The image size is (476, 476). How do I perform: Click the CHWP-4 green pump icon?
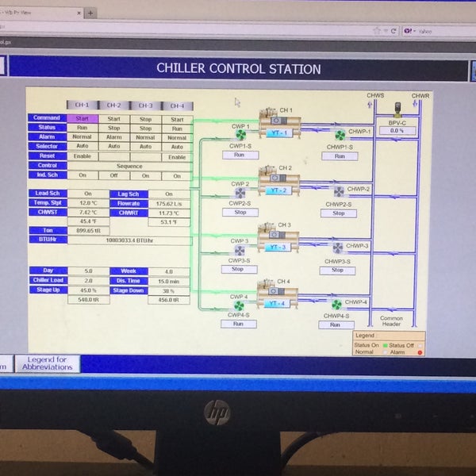coord(336,304)
